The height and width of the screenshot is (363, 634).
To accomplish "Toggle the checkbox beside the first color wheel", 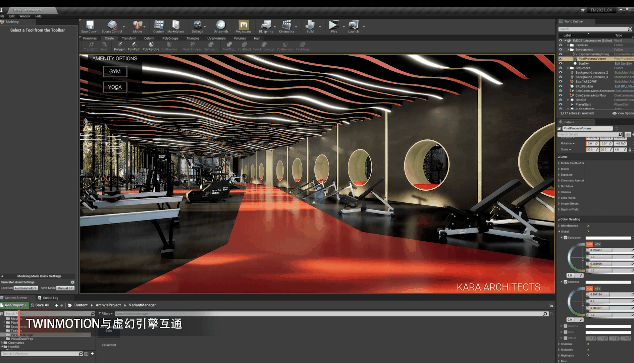I will click(566, 238).
